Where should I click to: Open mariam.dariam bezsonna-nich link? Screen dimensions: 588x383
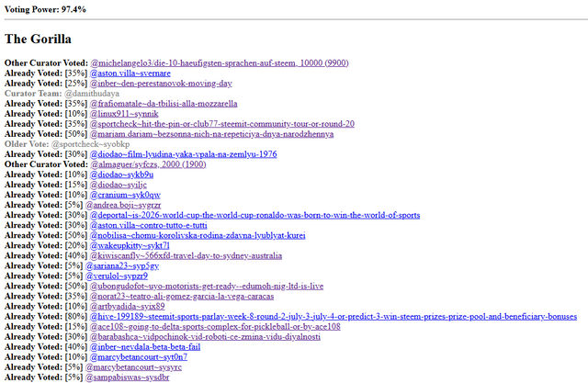[211, 134]
